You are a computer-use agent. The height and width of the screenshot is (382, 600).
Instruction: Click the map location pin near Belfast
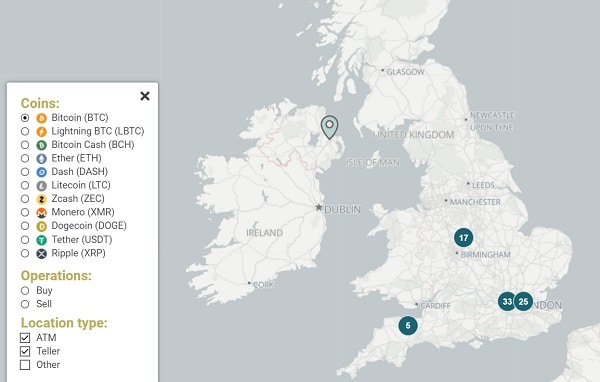[x=329, y=127]
